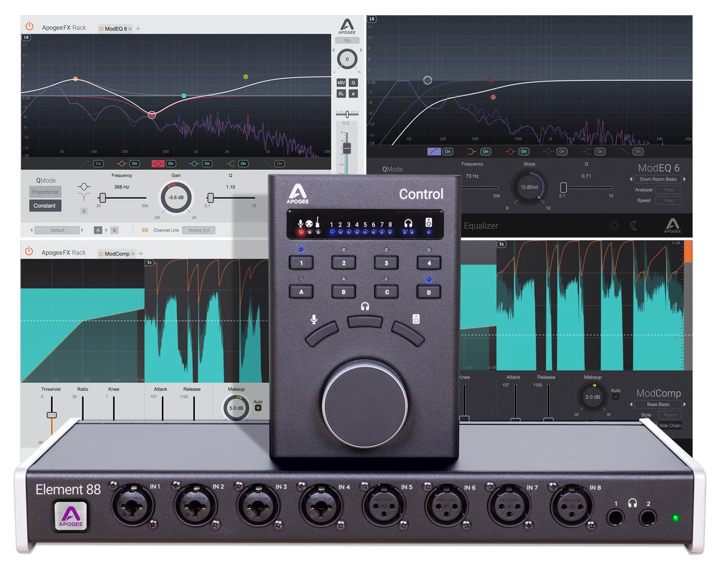Go to the next preset, right of Default
This screenshot has height=573, width=728.
click(x=82, y=230)
